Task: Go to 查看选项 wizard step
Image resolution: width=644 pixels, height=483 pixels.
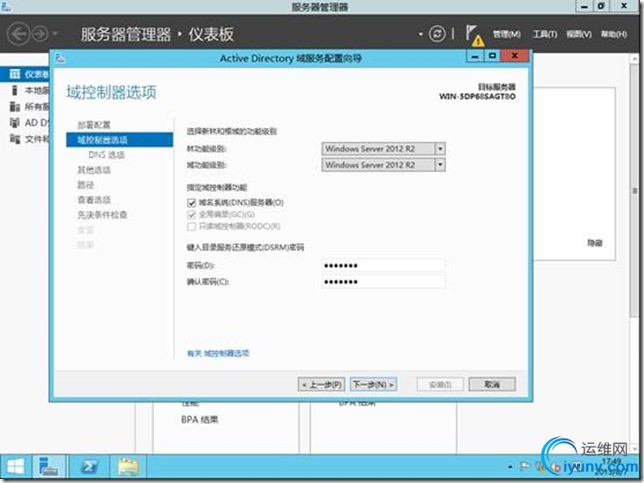Action: click(94, 200)
